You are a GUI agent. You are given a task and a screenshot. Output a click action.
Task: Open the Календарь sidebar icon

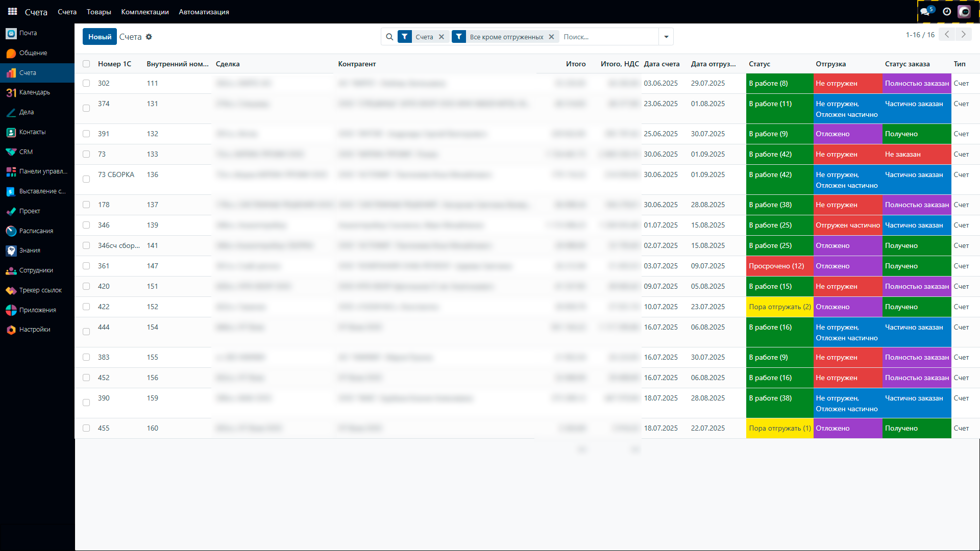[11, 92]
